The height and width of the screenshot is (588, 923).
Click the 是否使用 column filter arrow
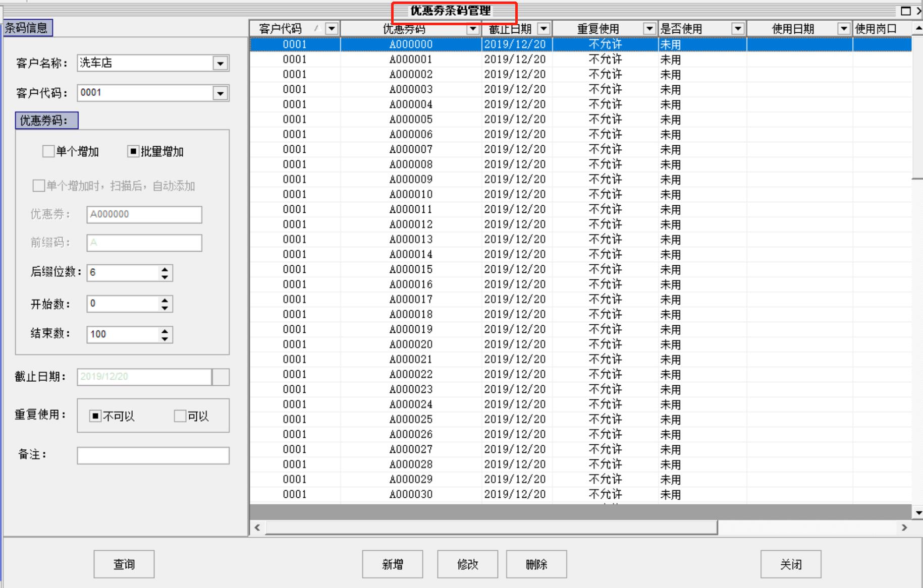pyautogui.click(x=738, y=29)
